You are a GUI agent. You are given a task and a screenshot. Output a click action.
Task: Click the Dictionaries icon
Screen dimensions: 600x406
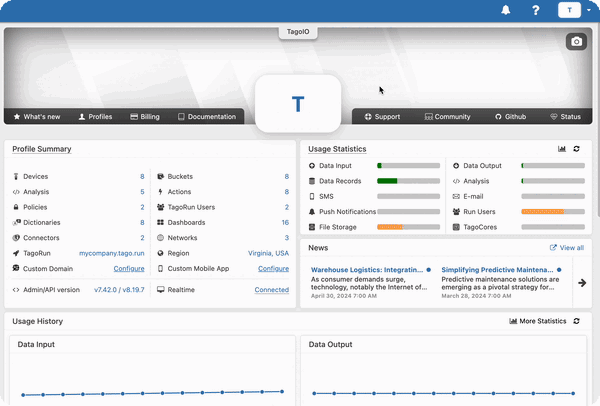[16, 222]
